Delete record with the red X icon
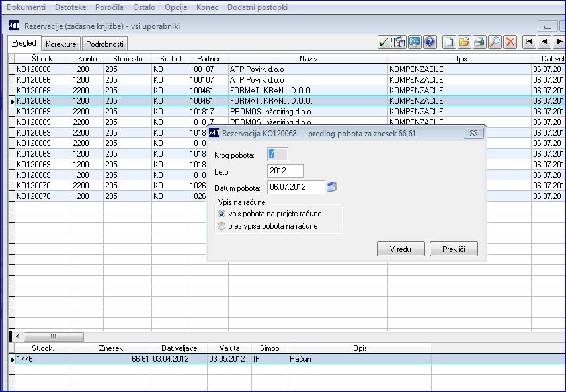This screenshot has width=566, height=392. coord(510,42)
